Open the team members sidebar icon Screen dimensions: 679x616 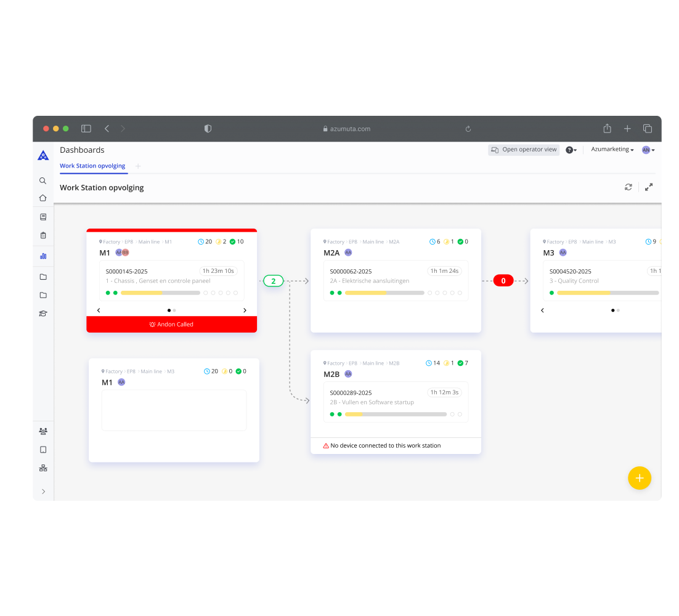coord(43,431)
